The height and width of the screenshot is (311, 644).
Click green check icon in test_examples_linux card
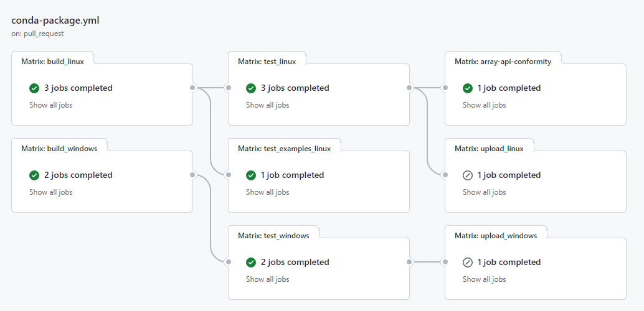(x=251, y=175)
